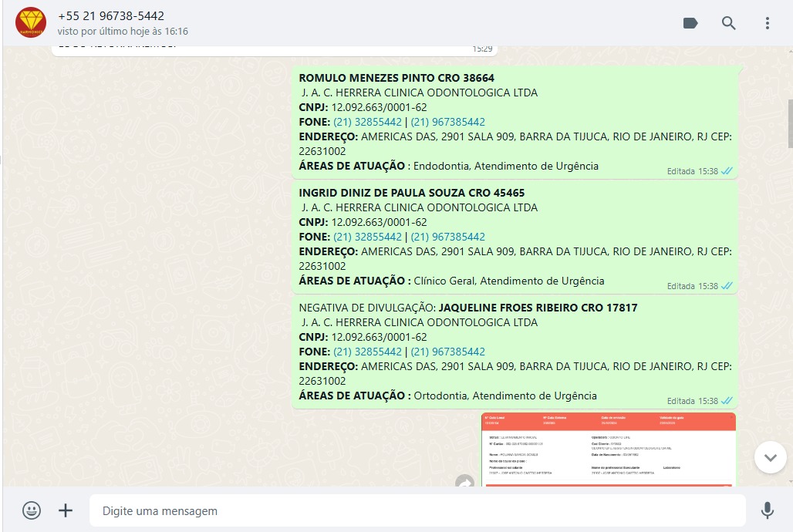The width and height of the screenshot is (793, 532).
Task: Forward the image using the share arrow
Action: click(x=465, y=481)
